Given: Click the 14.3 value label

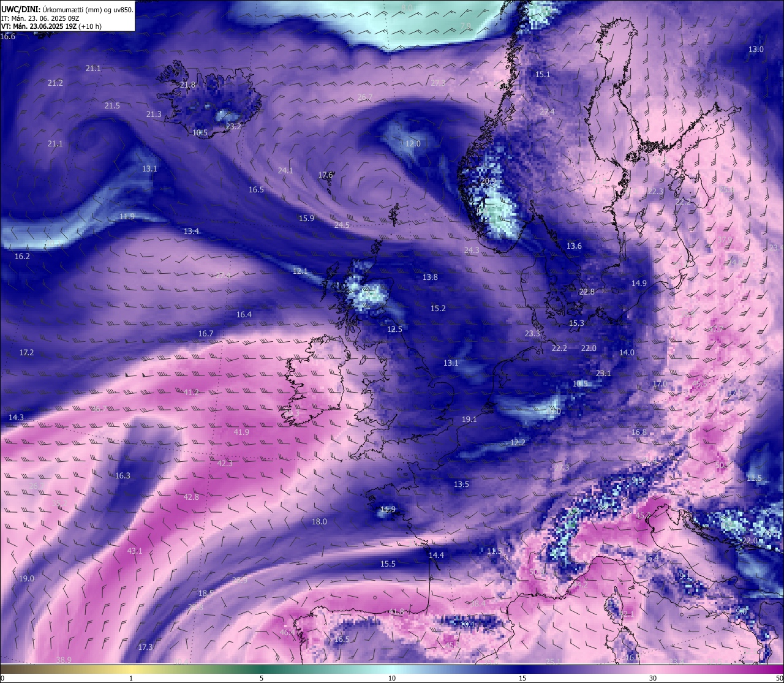Looking at the screenshot, I should (16, 418).
